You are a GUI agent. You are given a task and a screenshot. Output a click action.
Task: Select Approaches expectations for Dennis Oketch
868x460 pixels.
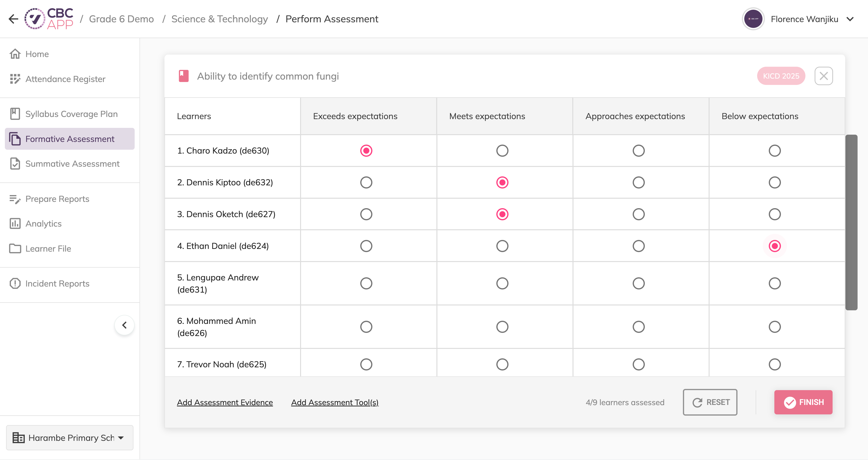click(x=639, y=214)
